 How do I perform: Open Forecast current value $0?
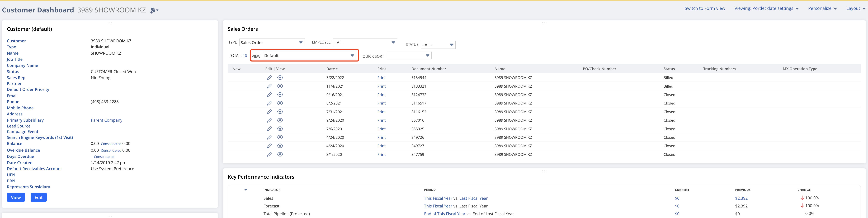677,206
